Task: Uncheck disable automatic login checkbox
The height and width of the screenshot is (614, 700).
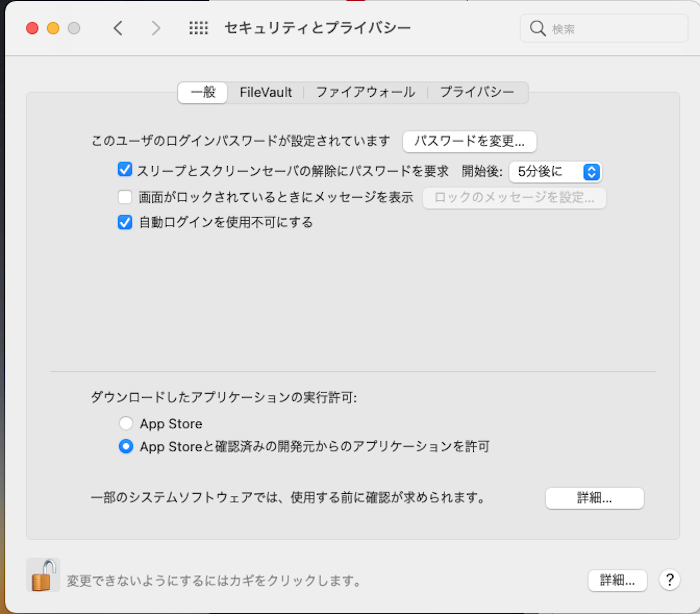Action: tap(125, 222)
